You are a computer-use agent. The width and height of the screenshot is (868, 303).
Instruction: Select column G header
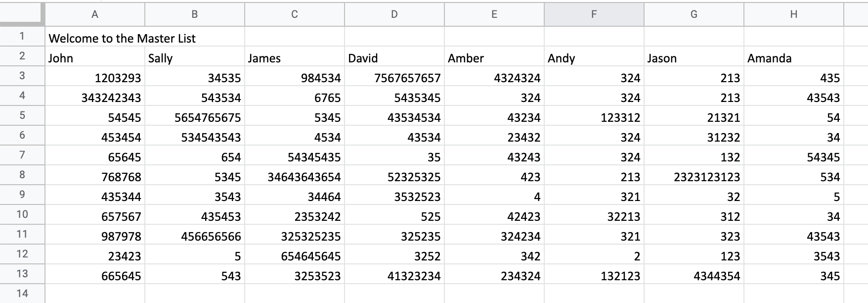694,14
